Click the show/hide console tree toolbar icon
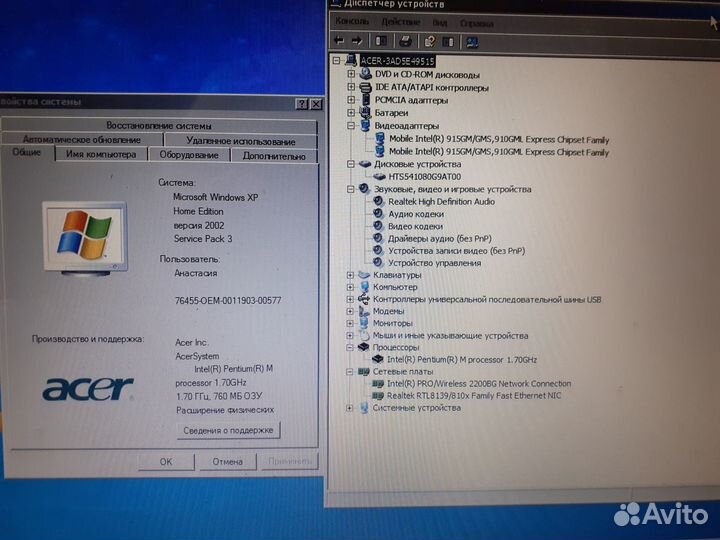The image size is (720, 540). pyautogui.click(x=381, y=41)
